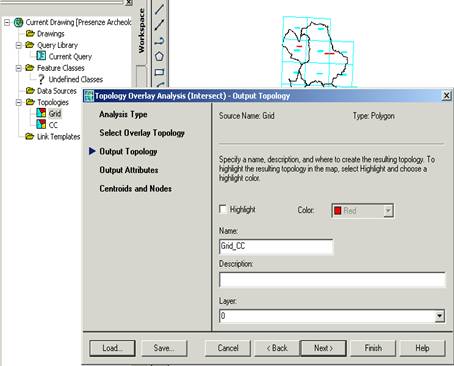Click the Current Query icon
Viewport: 454px width, 366px height.
pos(41,56)
